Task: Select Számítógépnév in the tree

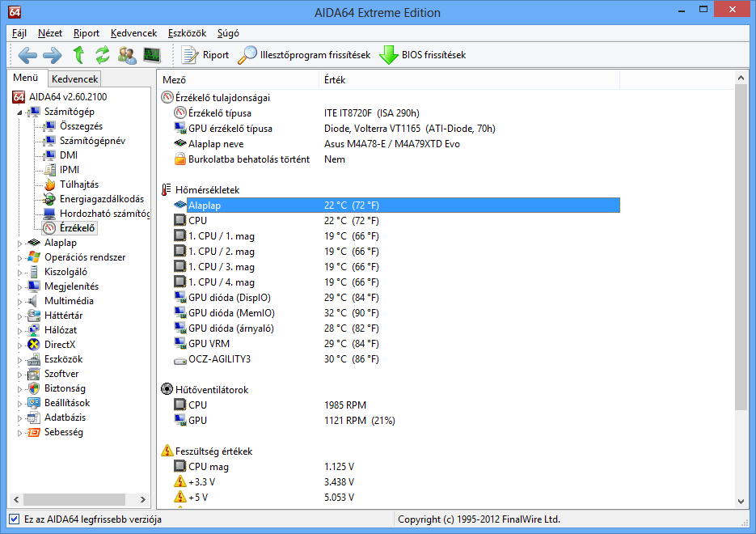Action: (x=92, y=141)
